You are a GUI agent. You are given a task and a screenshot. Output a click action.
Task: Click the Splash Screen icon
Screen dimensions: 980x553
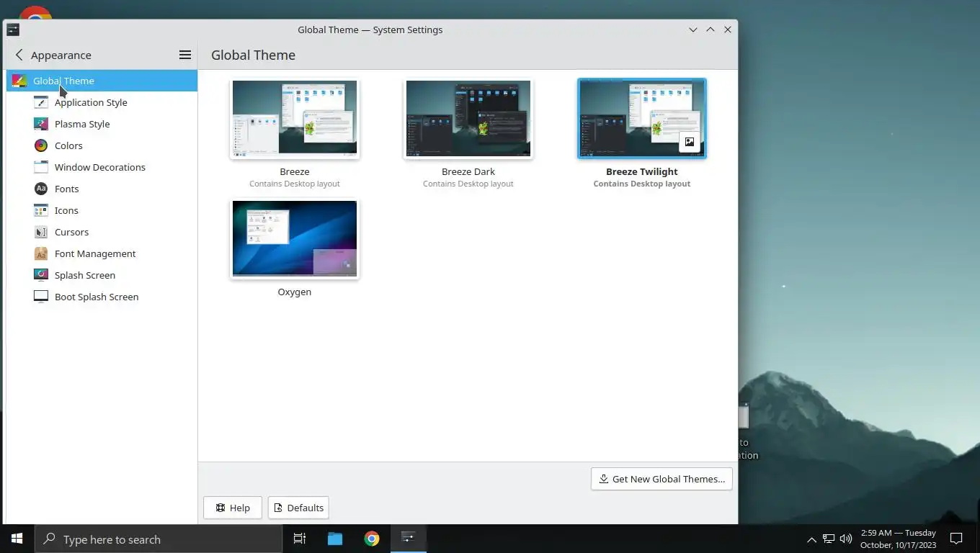point(41,275)
